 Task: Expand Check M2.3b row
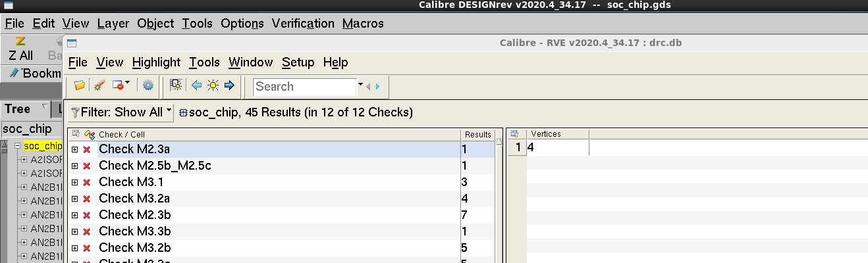point(75,215)
